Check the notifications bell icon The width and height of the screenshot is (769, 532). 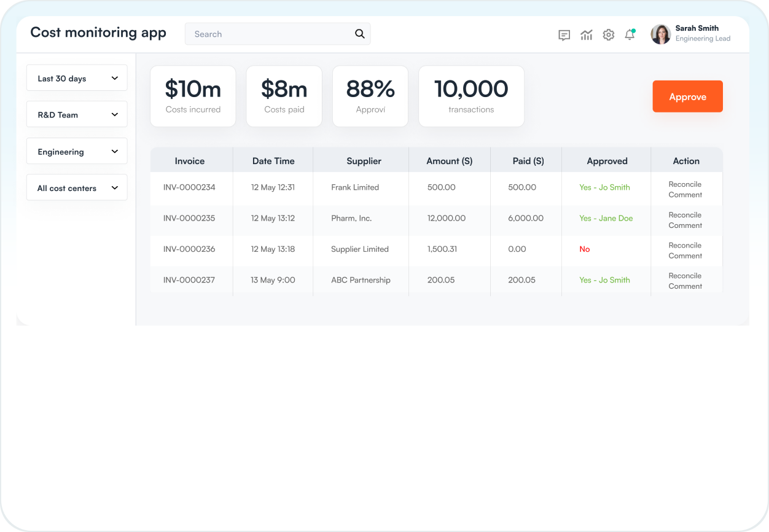[x=630, y=35]
